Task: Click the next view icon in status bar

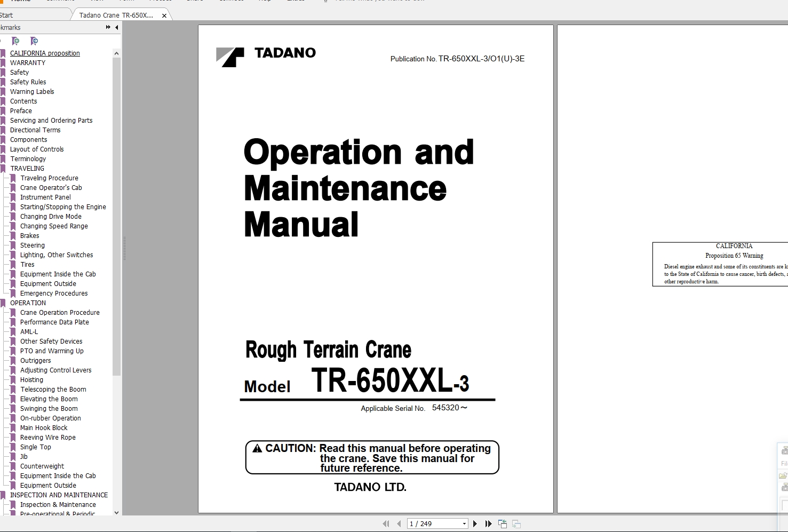Action: [516, 523]
